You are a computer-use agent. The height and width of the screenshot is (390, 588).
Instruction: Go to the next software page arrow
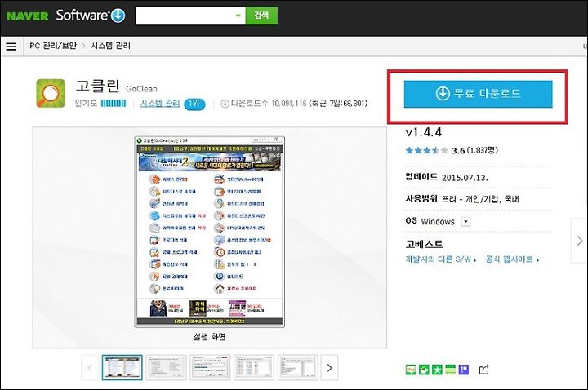[x=580, y=241]
